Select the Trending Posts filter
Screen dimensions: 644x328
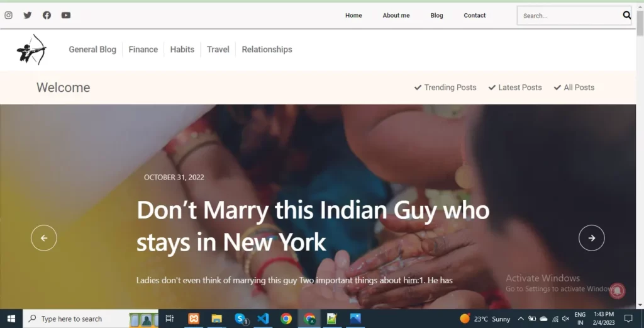(445, 88)
